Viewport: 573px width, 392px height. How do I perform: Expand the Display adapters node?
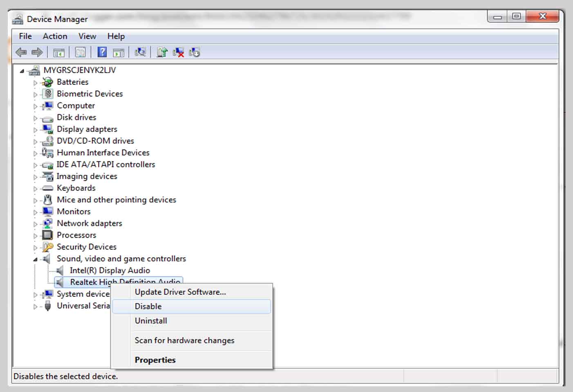(35, 130)
